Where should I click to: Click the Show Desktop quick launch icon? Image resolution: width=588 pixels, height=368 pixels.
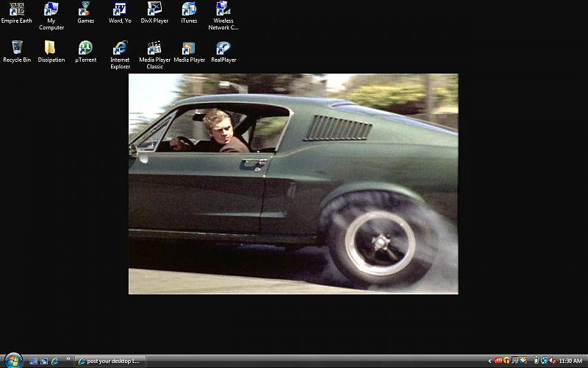[33, 361]
